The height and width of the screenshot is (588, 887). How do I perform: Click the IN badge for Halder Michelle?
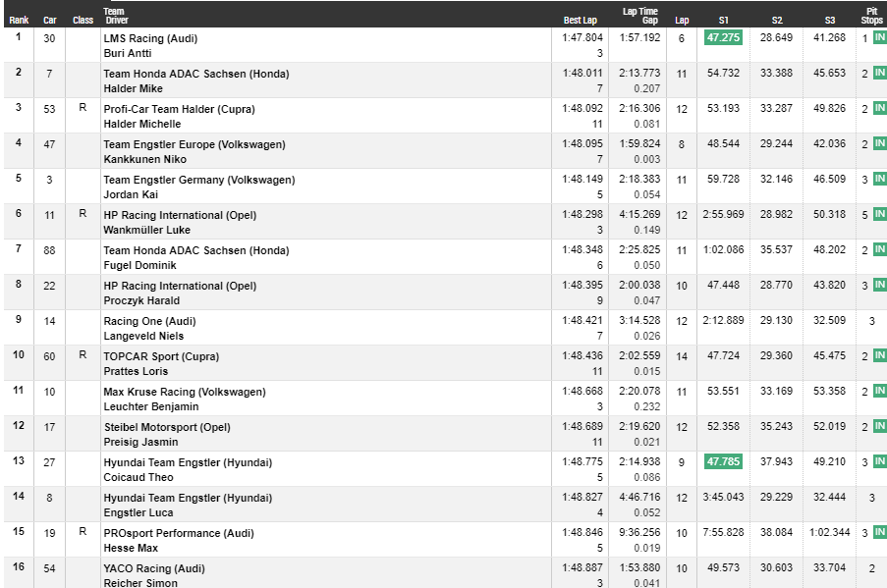[880, 107]
